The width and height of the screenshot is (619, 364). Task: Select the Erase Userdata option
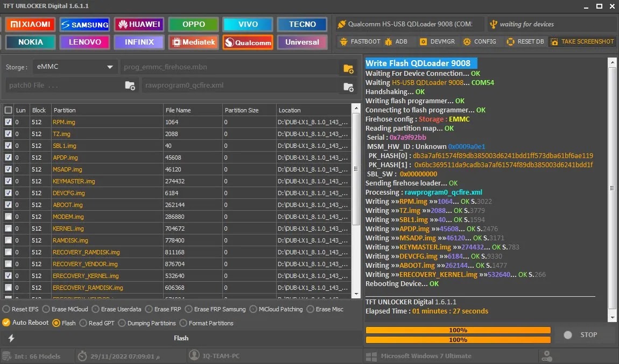coord(116,309)
